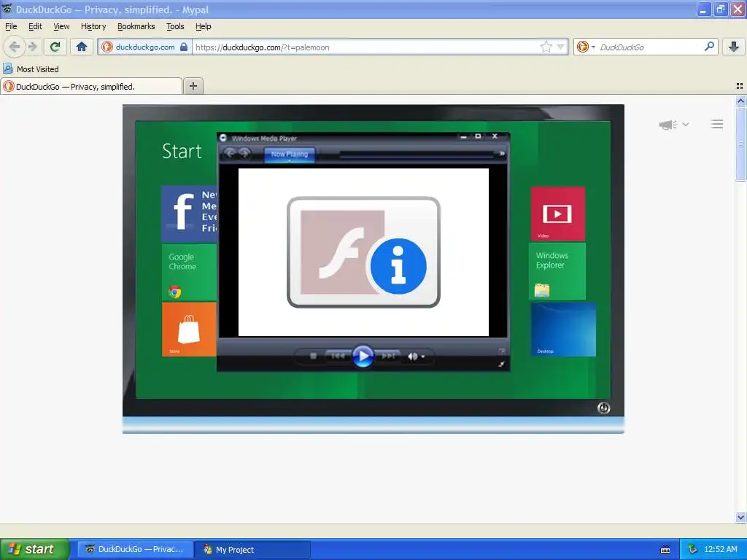Screen dimensions: 747x560
Task: Open the blue Desktop tile
Action: (563, 329)
